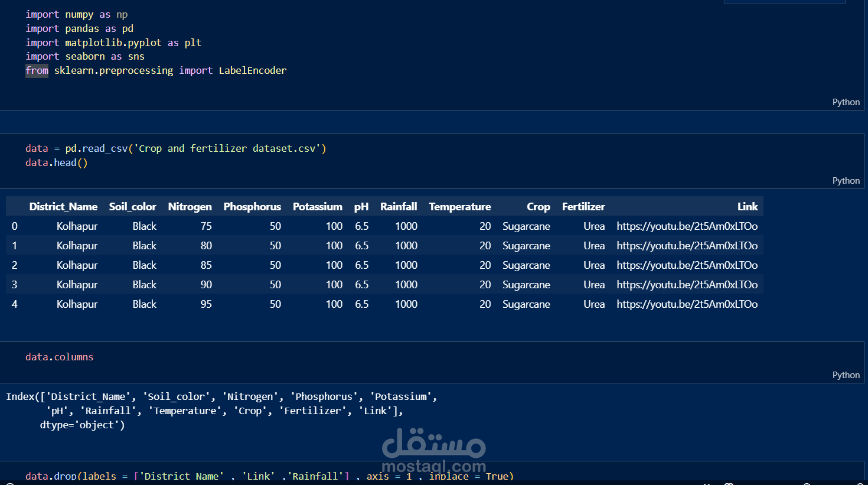Image resolution: width=868 pixels, height=485 pixels.
Task: Click the Temperature column header
Action: (460, 207)
